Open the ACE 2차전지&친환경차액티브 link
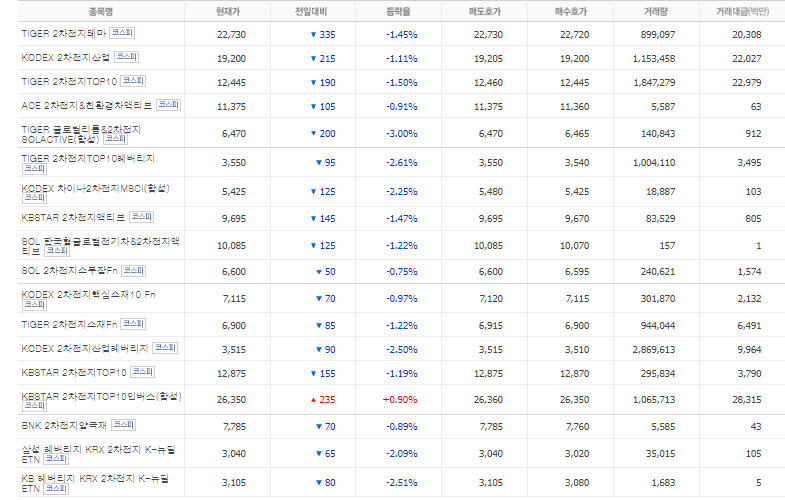Image resolution: width=785 pixels, height=500 pixels. [87, 106]
